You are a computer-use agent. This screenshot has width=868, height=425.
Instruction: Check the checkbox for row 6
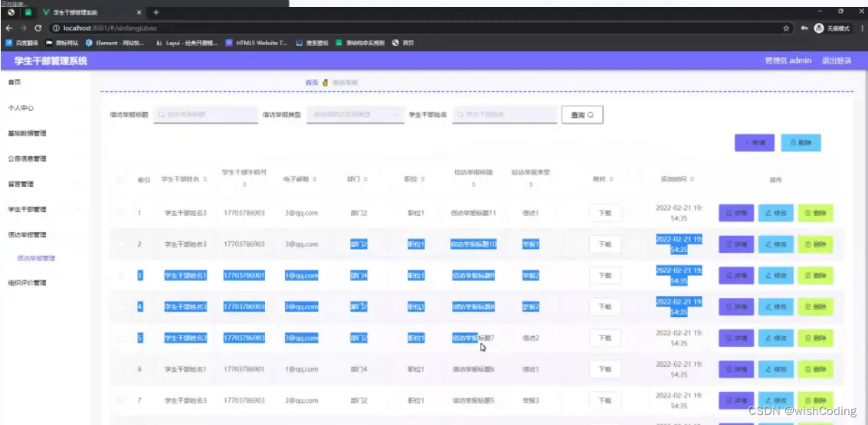pyautogui.click(x=121, y=369)
